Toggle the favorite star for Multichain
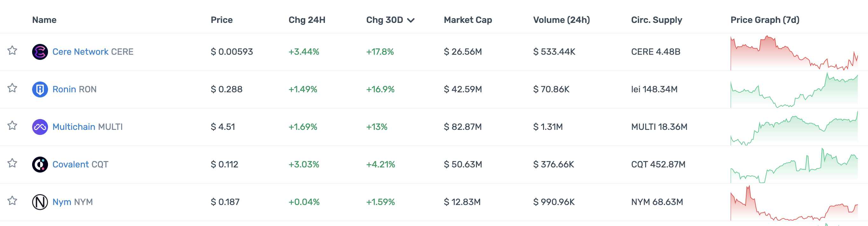The image size is (868, 226). (12, 125)
